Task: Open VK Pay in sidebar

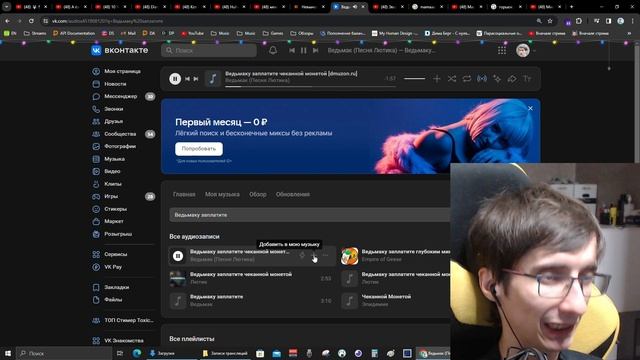Action: pyautogui.click(x=113, y=267)
